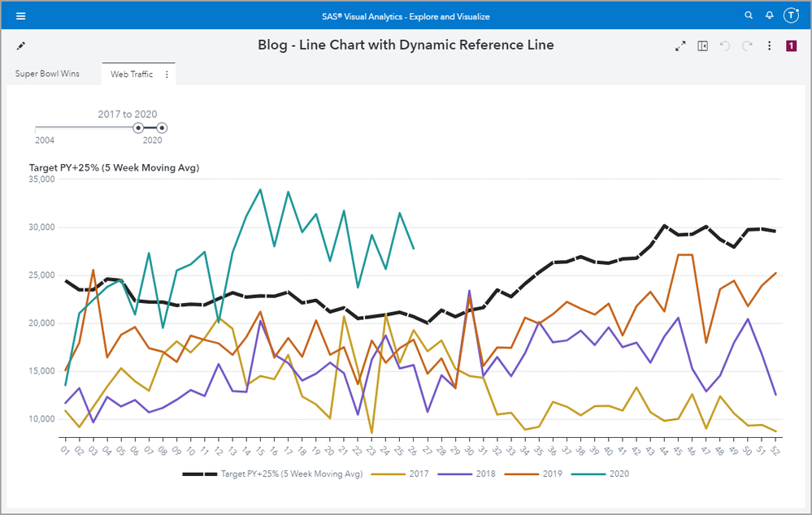Open the user profile avatar
The height and width of the screenshot is (515, 812).
tap(791, 16)
